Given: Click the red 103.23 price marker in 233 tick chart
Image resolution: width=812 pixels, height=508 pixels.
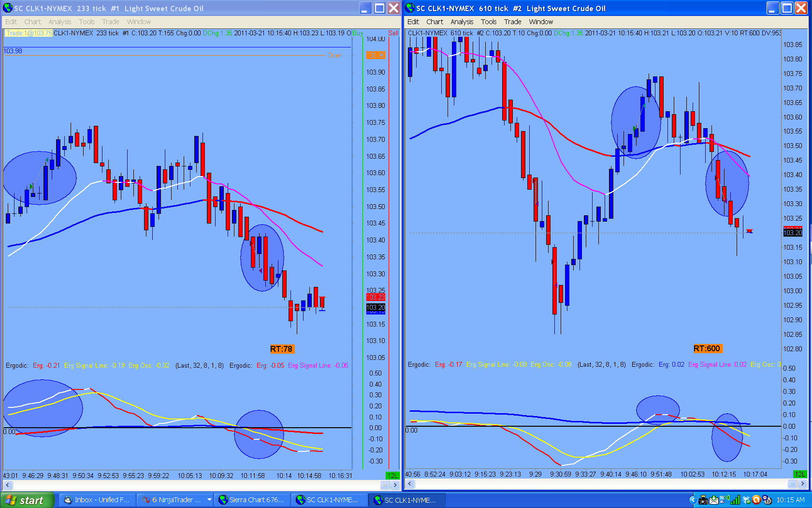Looking at the screenshot, I should tap(376, 297).
